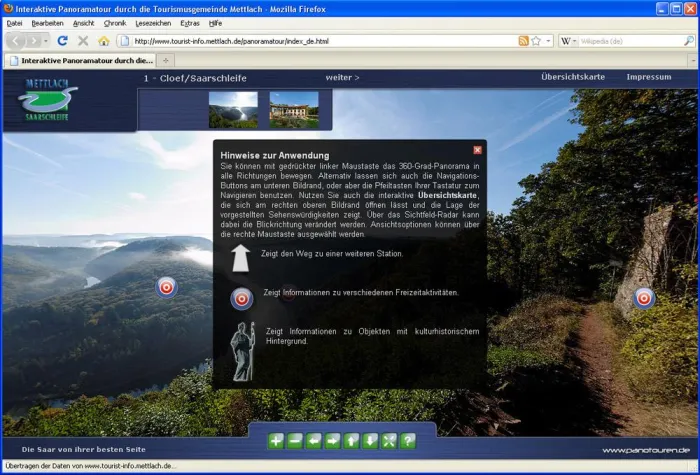This screenshot has height=475, width=700.
Task: Click the browser URL address field
Action: click(320, 41)
